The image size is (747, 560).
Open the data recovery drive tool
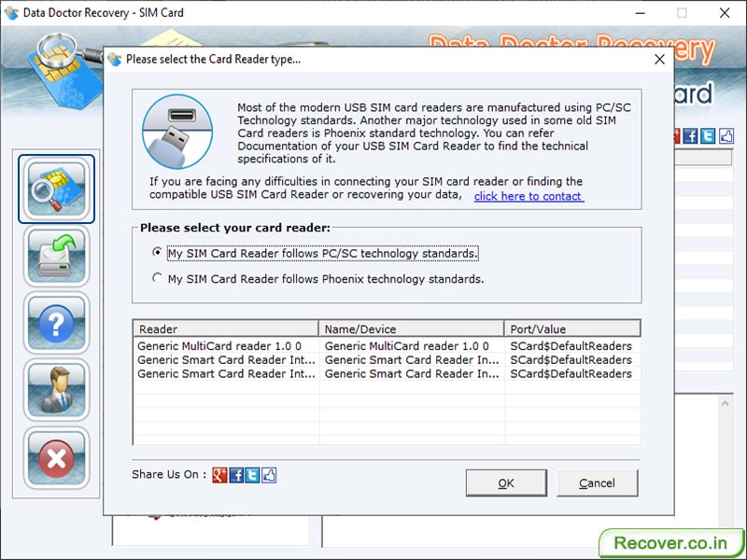point(56,257)
